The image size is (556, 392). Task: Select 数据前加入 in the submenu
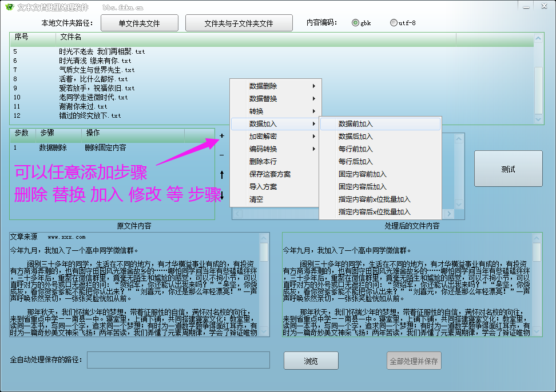coord(380,124)
